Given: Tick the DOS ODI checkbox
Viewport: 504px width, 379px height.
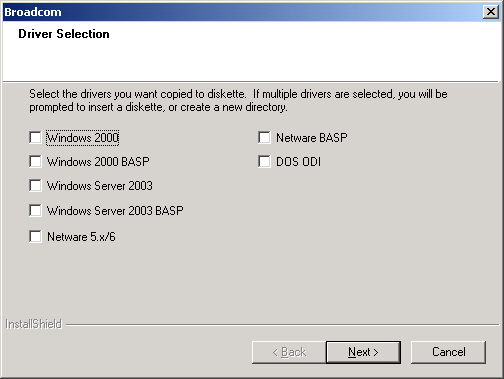Looking at the screenshot, I should (264, 162).
